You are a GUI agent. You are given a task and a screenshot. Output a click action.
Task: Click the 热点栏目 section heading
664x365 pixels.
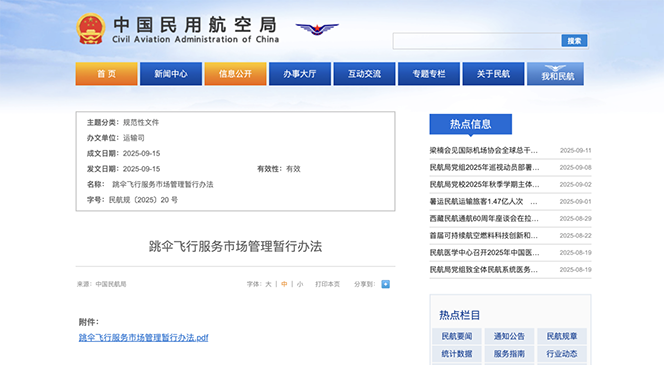tap(459, 315)
